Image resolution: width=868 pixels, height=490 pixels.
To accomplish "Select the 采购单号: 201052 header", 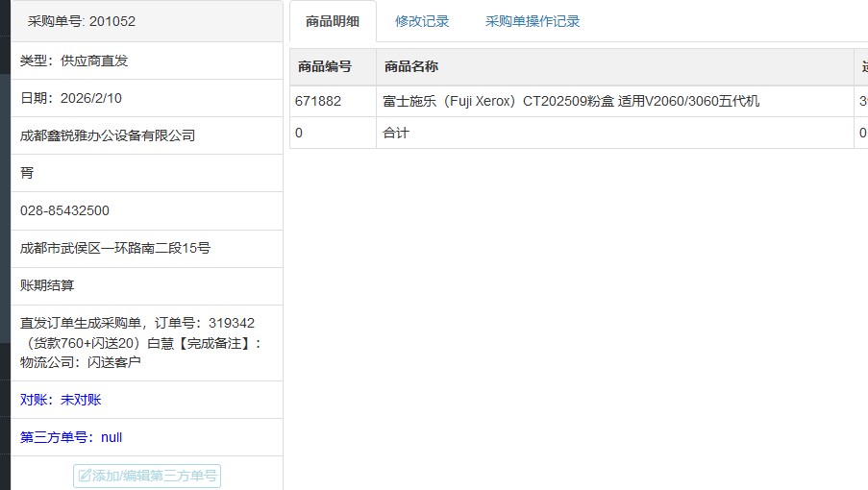I will 81,22.
